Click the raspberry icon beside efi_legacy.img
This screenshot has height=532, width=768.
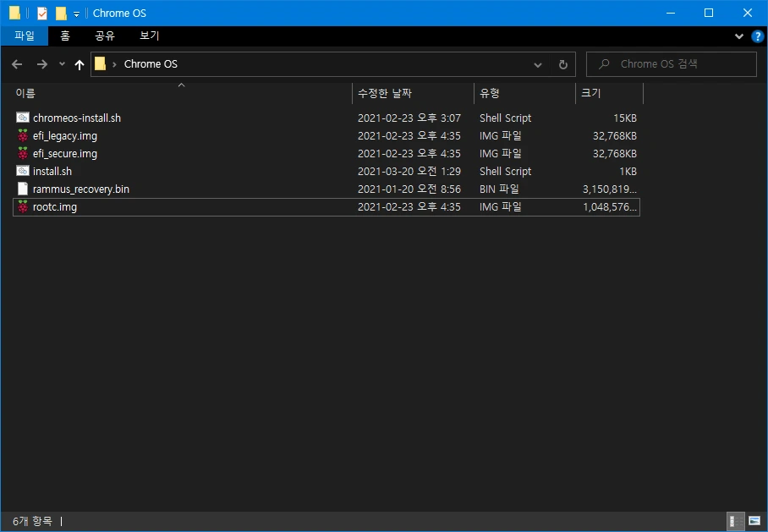[x=23, y=135]
